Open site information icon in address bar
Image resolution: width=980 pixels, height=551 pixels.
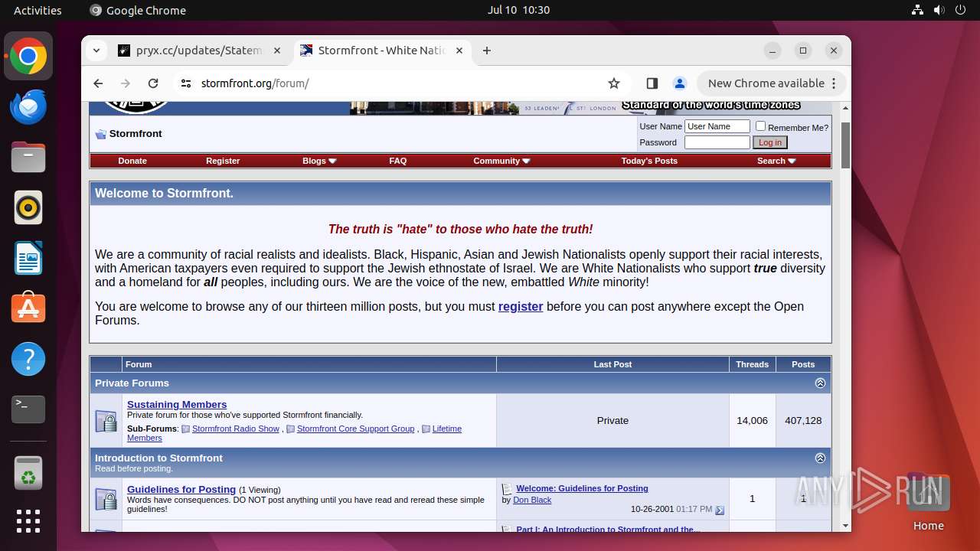(185, 83)
